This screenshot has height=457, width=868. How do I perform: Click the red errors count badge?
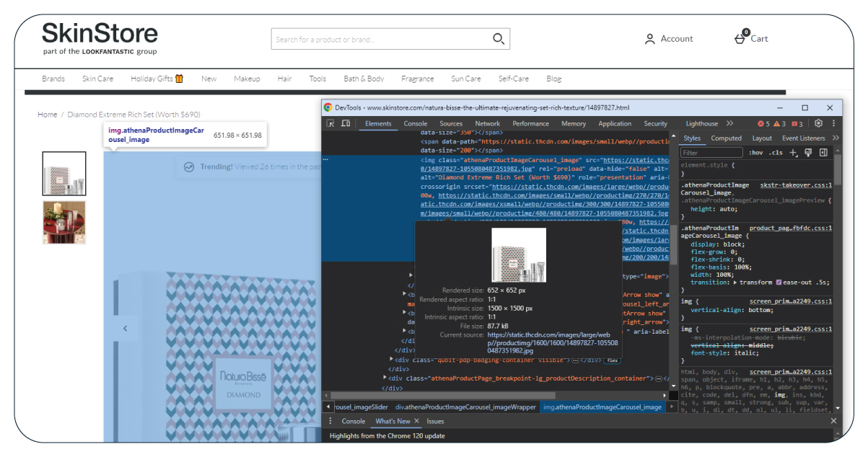(x=763, y=124)
